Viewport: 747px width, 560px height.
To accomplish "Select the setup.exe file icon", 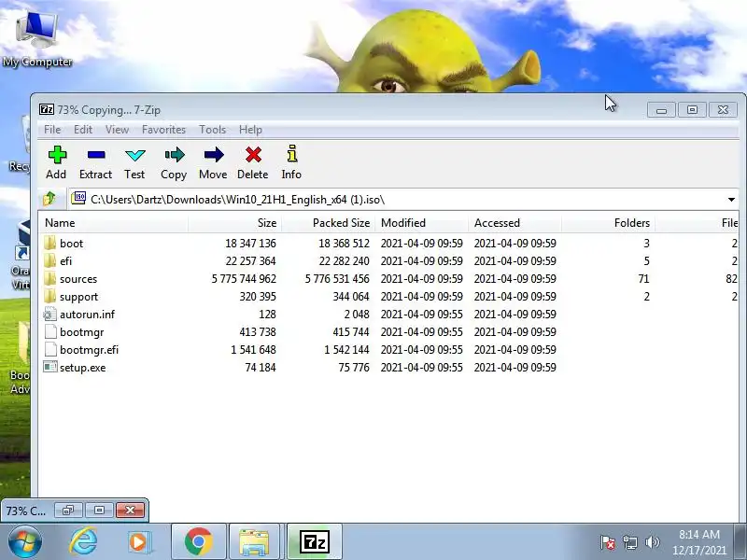I will tap(50, 367).
